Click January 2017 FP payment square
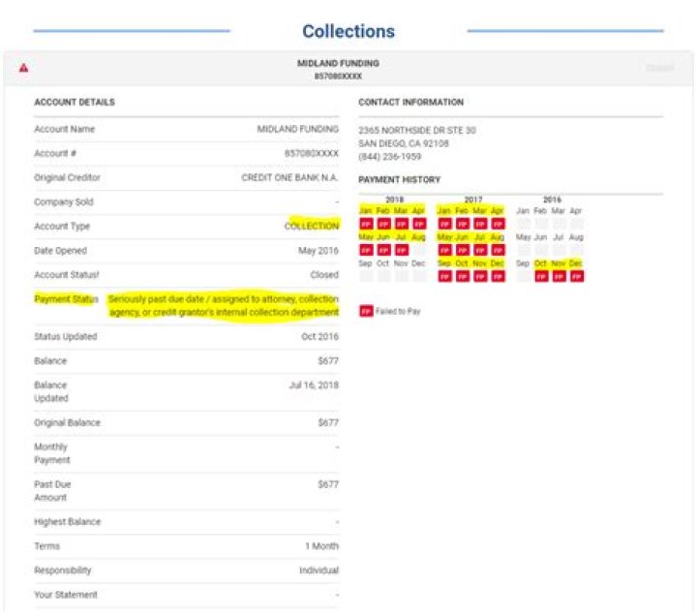 [444, 224]
